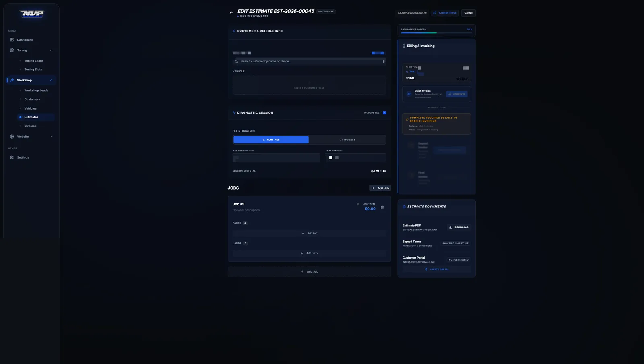
Task: Click the customer search field
Action: point(309,62)
